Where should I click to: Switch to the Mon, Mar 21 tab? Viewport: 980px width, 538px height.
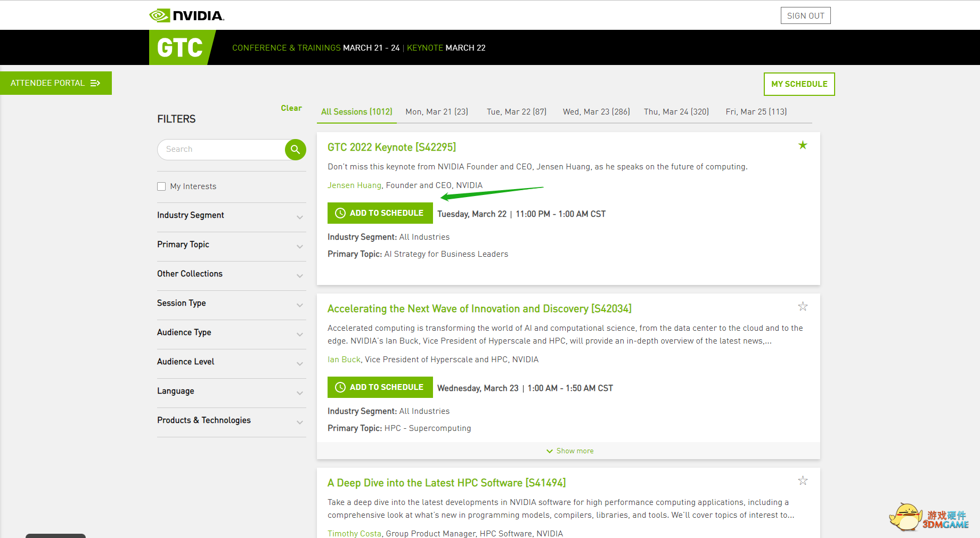coord(437,112)
